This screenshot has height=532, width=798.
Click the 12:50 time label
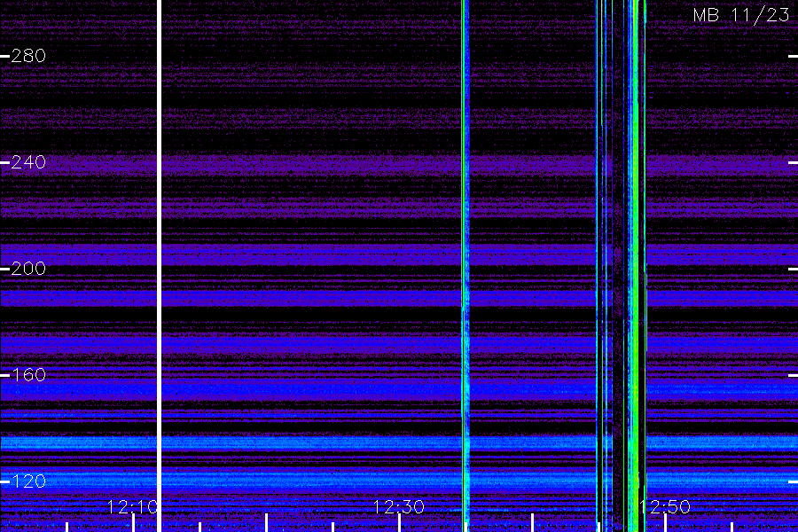coord(665,506)
